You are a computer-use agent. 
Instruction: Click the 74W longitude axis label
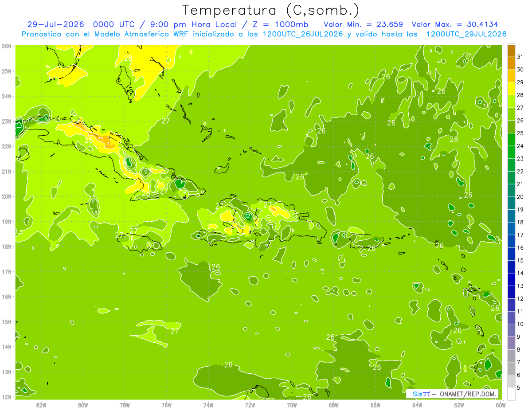208,405
